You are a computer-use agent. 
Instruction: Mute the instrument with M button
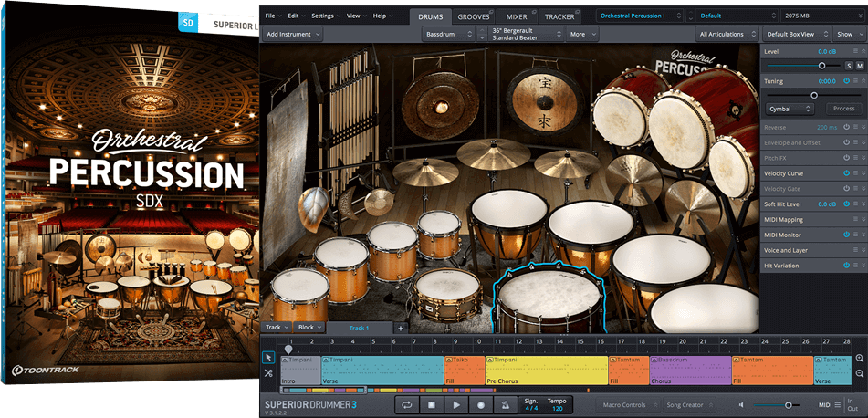tap(860, 66)
